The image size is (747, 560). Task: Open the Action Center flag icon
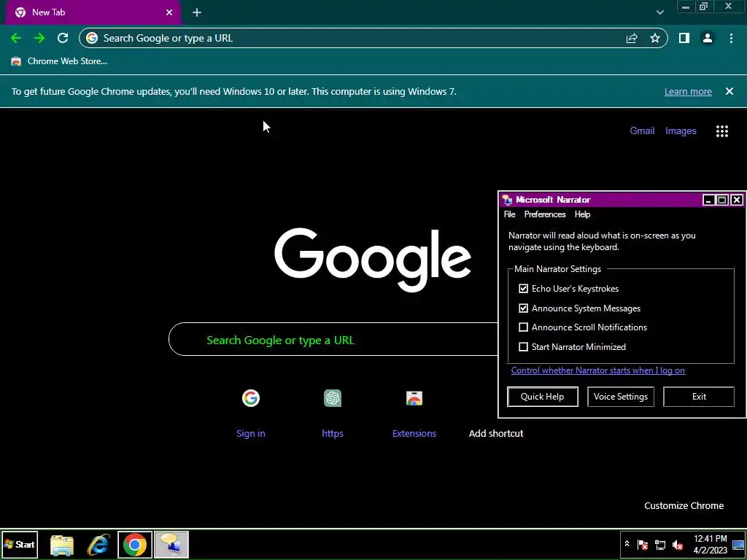click(642, 544)
